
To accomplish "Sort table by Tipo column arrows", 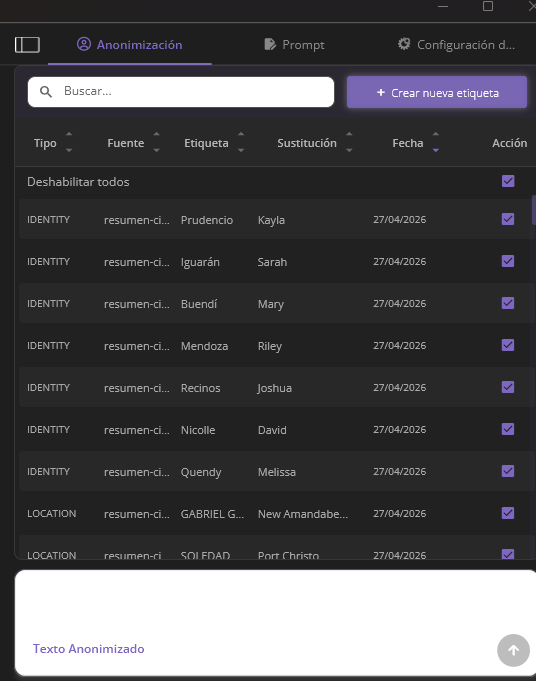I will tap(69, 142).
